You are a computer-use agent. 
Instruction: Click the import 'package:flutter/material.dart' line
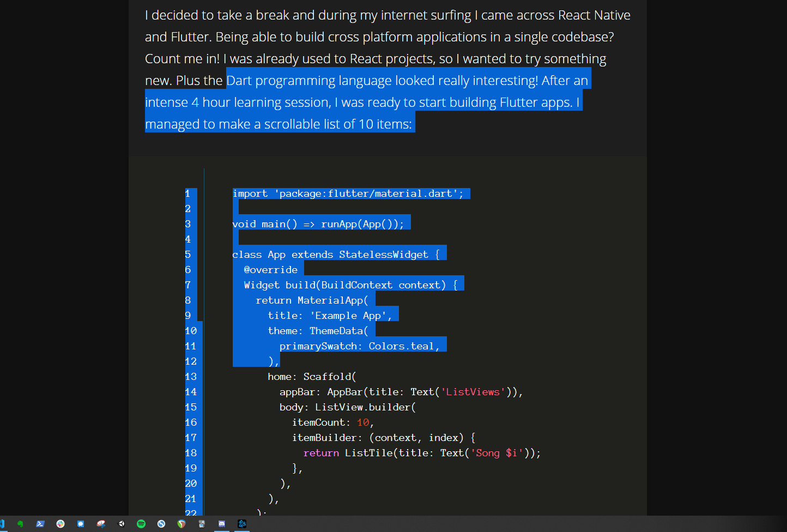348,194
